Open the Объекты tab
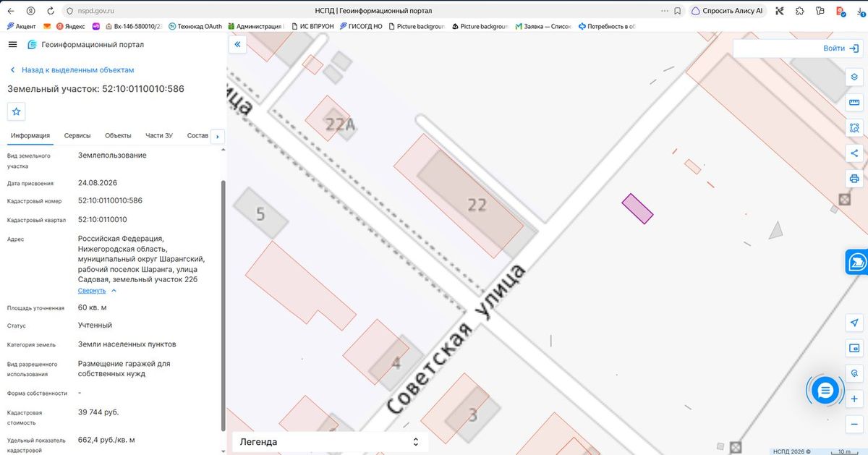Viewport: 868px width, 455px height. pos(118,135)
